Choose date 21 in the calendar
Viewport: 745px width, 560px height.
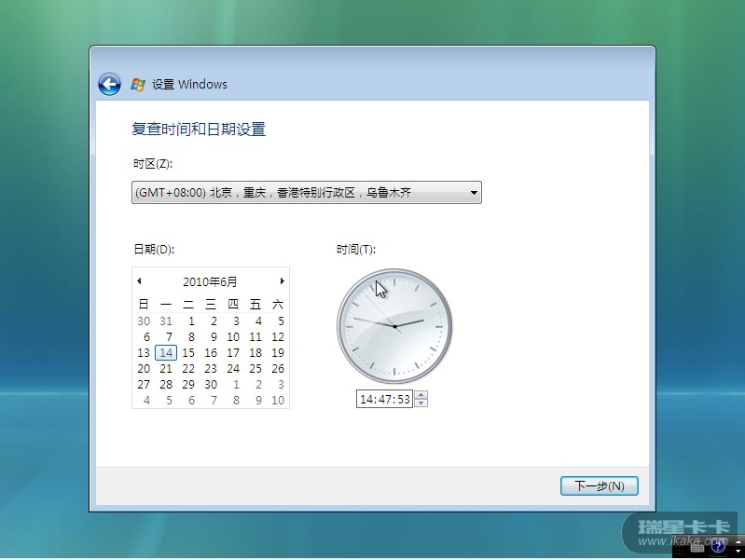point(166,369)
